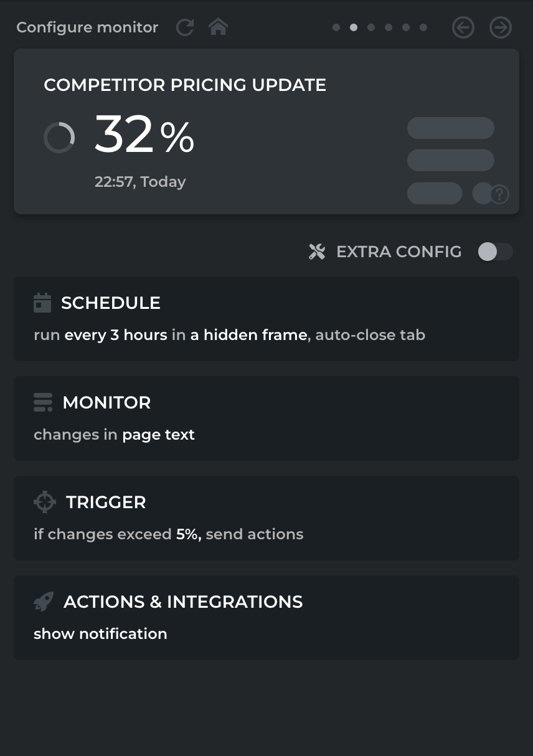Enable the Extra Config toggle

coord(495,252)
